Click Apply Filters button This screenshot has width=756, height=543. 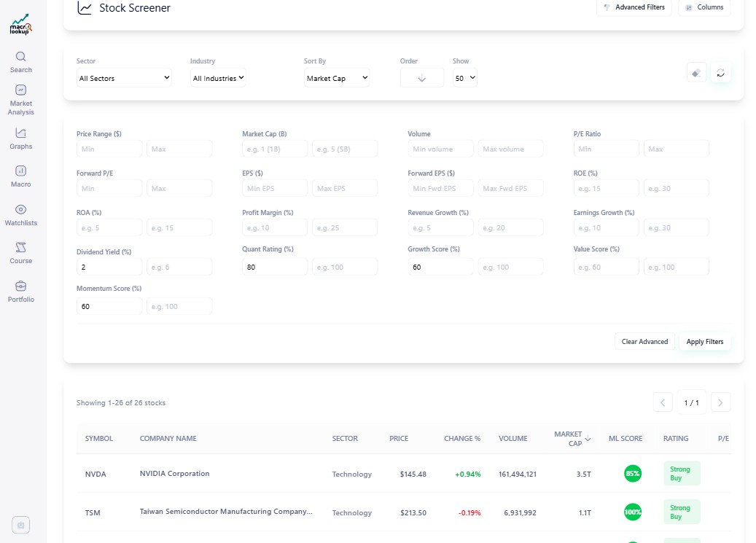click(704, 341)
